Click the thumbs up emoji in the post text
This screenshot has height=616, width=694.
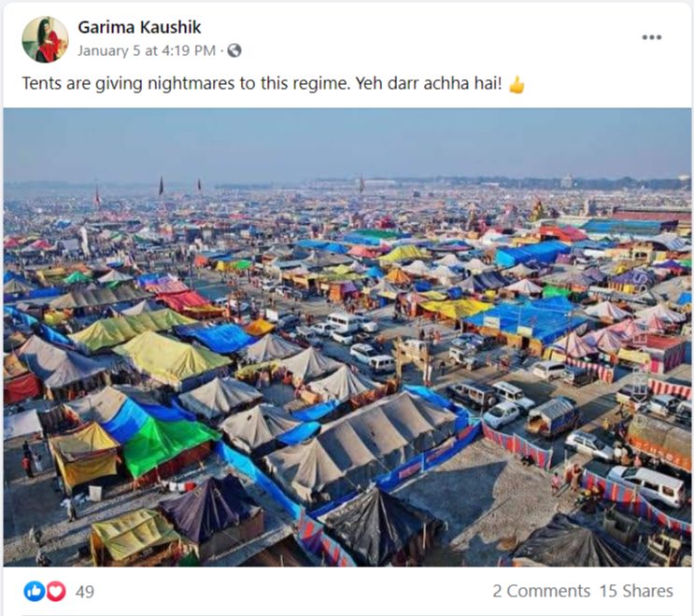[x=517, y=84]
